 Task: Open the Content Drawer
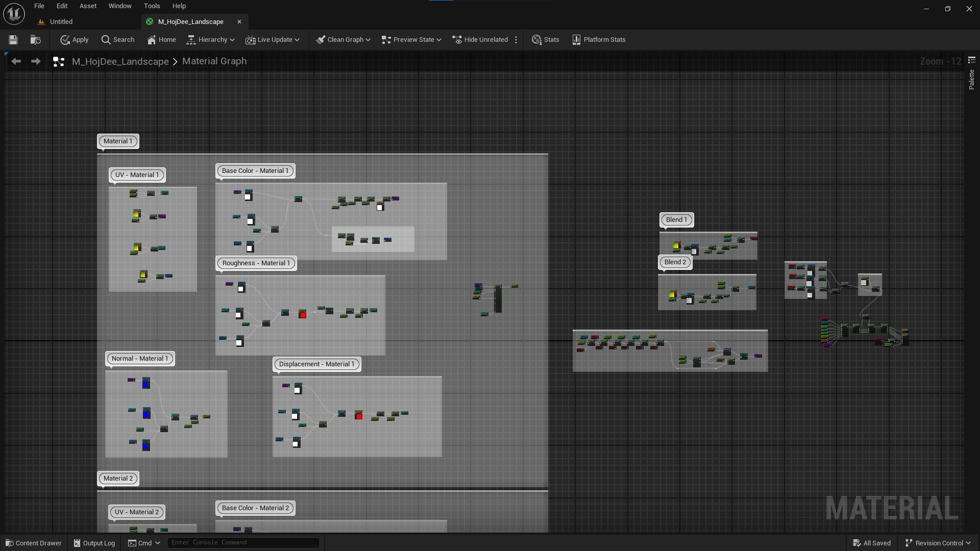33,543
